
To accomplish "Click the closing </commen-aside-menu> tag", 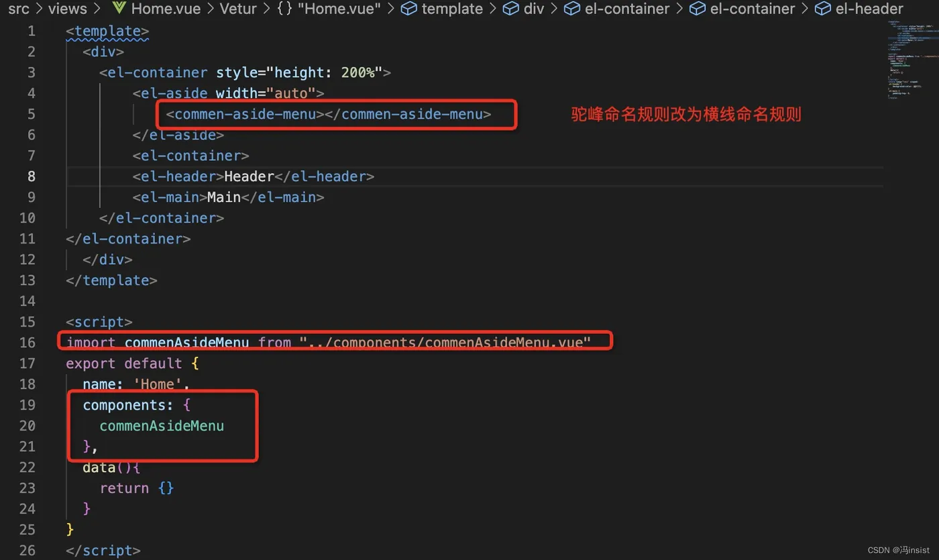I will pos(408,114).
